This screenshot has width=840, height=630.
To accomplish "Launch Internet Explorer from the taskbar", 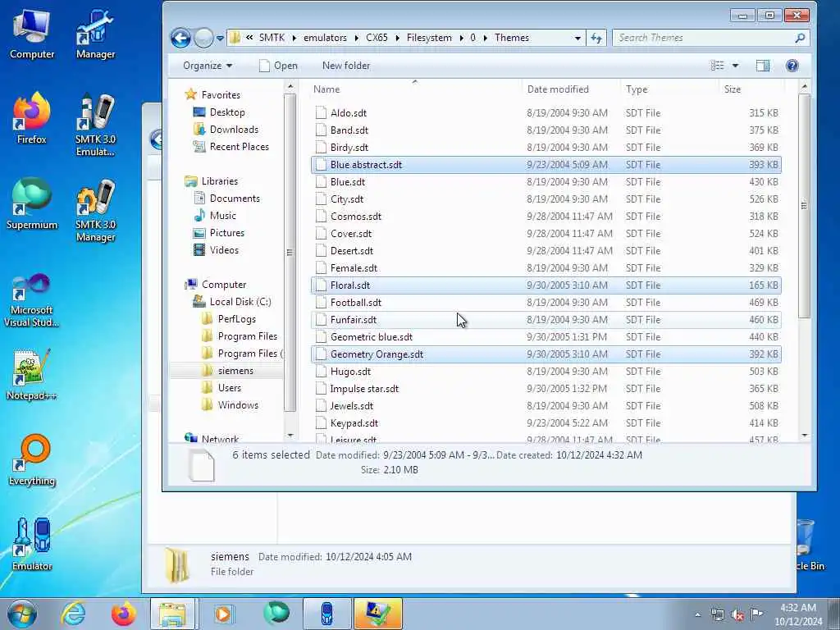I will (x=72, y=614).
